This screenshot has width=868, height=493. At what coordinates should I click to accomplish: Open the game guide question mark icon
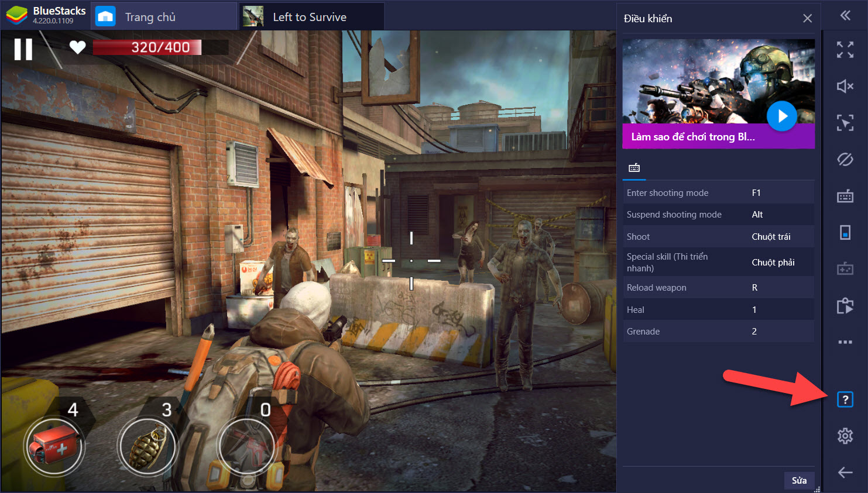pos(845,399)
